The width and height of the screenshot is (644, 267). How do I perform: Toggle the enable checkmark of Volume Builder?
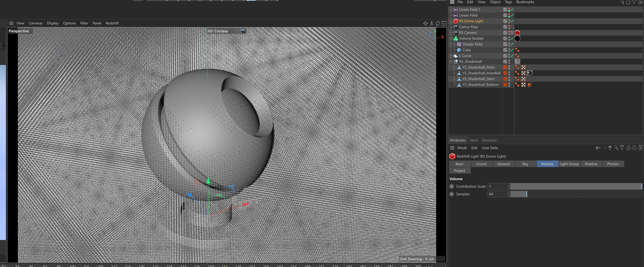(x=512, y=38)
